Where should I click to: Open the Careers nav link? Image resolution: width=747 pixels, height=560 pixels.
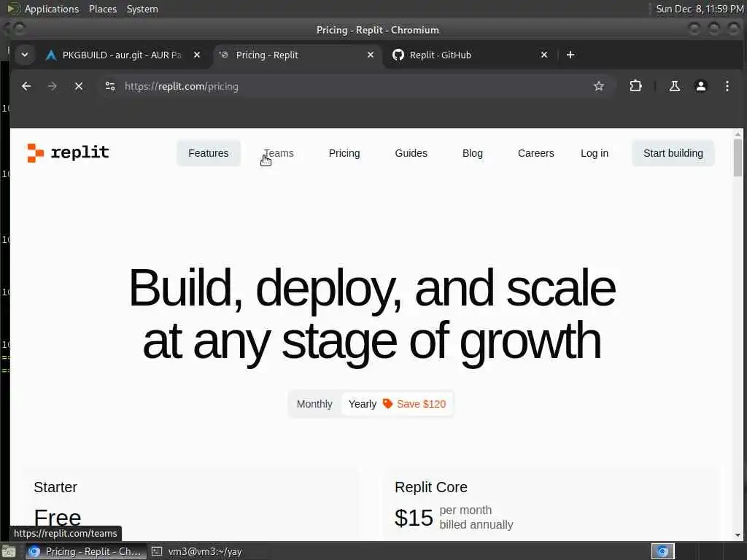(x=536, y=153)
